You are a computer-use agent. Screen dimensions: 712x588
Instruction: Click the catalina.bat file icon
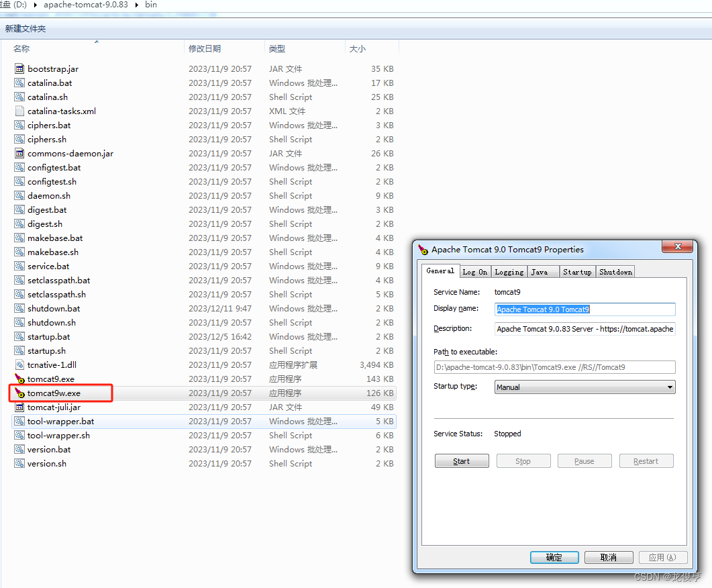pyautogui.click(x=19, y=83)
